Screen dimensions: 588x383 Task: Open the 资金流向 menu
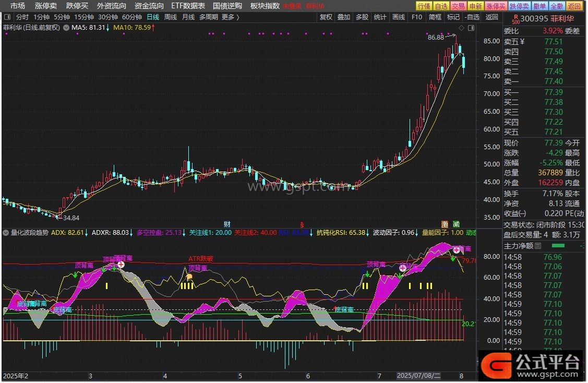coord(149,6)
